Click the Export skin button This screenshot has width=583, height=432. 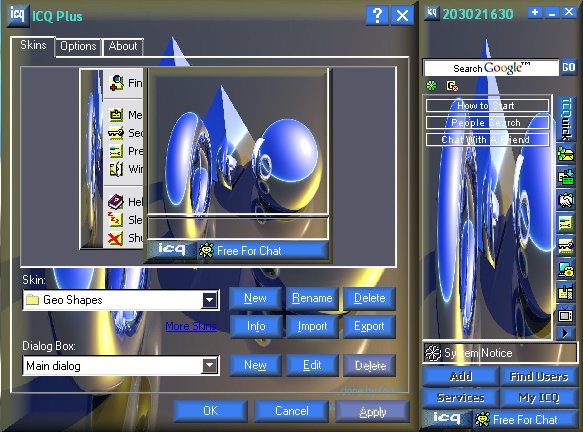[x=369, y=326]
